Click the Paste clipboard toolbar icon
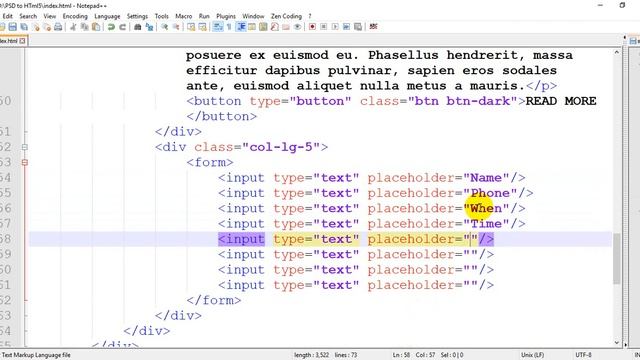Image resolution: width=640 pixels, height=360 pixels. coord(96,27)
